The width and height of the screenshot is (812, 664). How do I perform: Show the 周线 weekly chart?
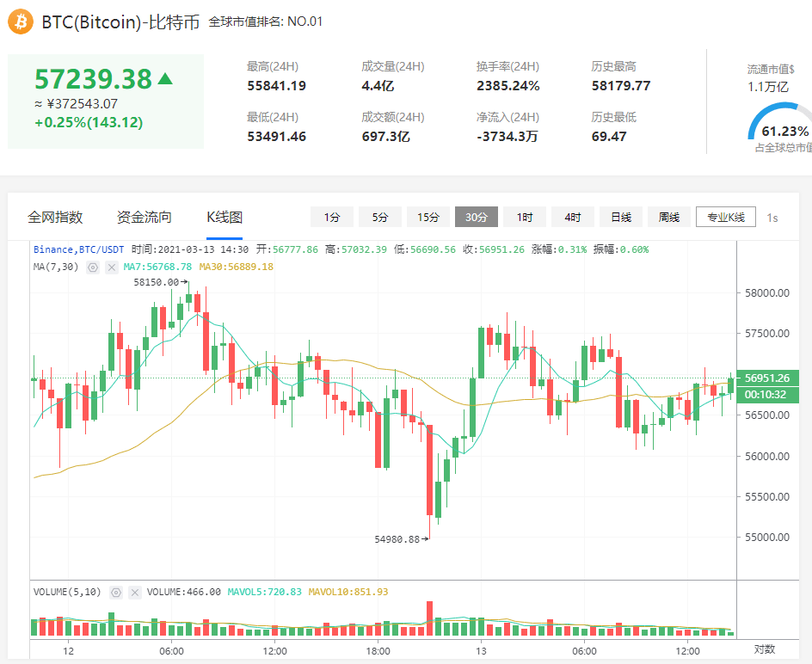pos(669,217)
